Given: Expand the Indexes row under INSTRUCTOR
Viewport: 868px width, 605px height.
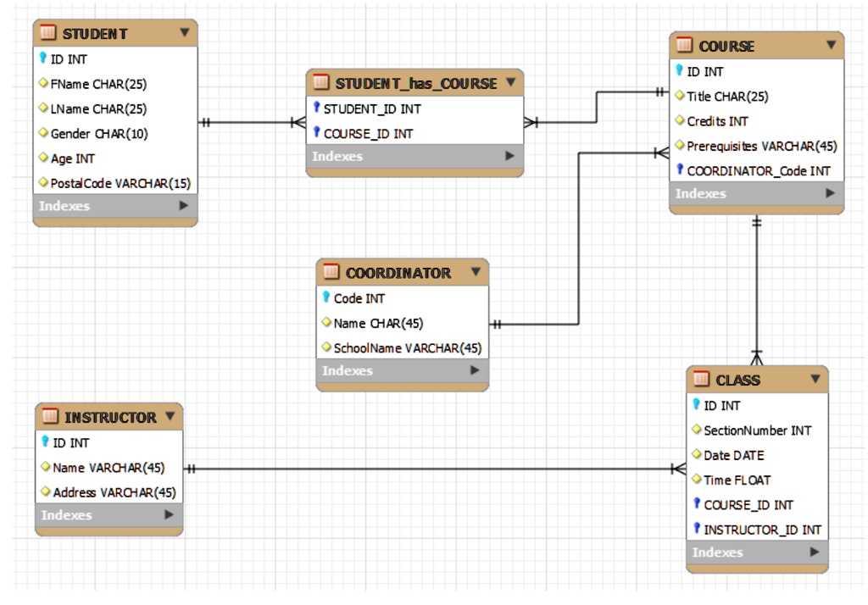Looking at the screenshot, I should coord(108,514).
